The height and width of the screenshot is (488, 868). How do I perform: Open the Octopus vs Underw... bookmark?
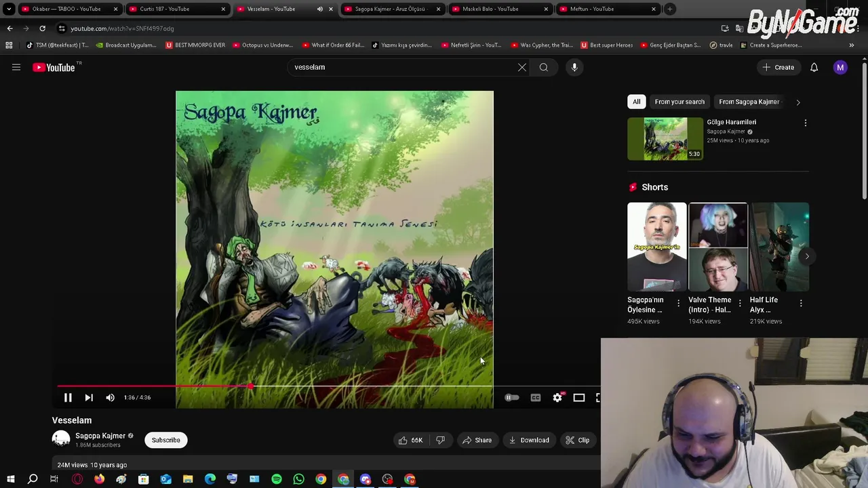(x=262, y=45)
